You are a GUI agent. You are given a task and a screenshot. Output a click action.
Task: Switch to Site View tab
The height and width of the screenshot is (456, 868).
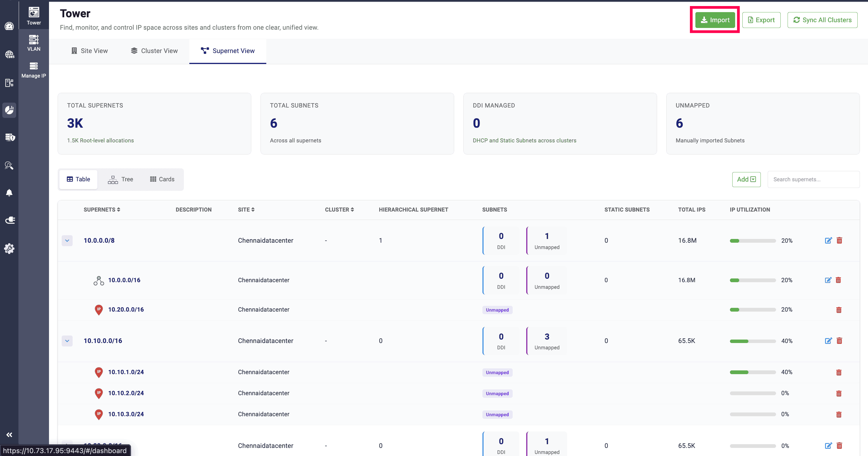coord(90,51)
